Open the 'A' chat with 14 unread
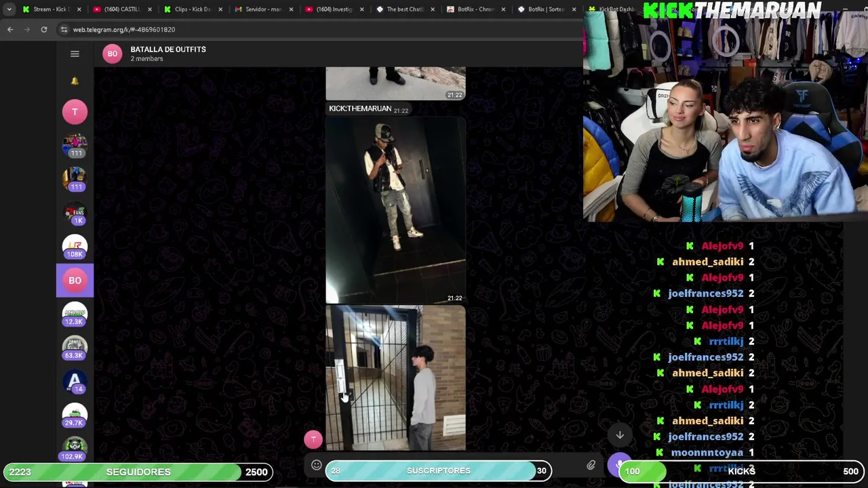 [x=75, y=382]
